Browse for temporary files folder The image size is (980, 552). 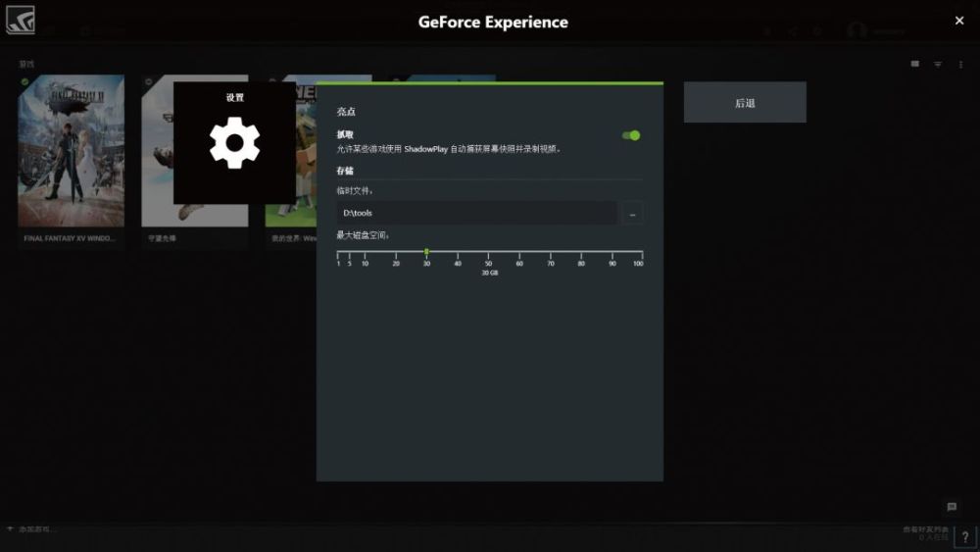tap(632, 213)
